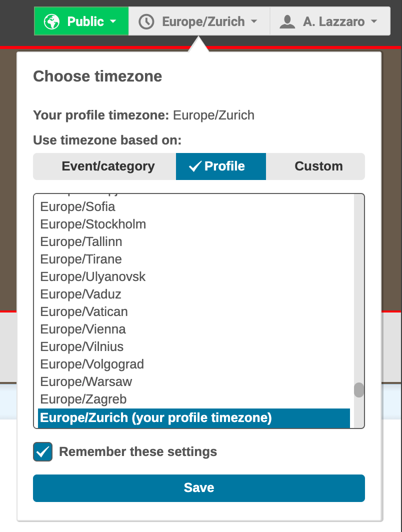
Task: Pick Europe/Warsaw in timezone list
Action: coord(86,381)
